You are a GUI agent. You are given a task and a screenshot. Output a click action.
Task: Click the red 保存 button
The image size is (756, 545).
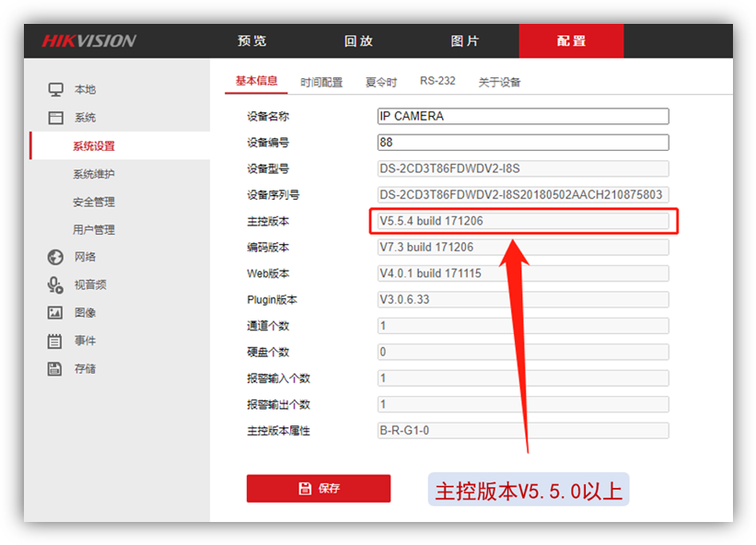pyautogui.click(x=319, y=488)
